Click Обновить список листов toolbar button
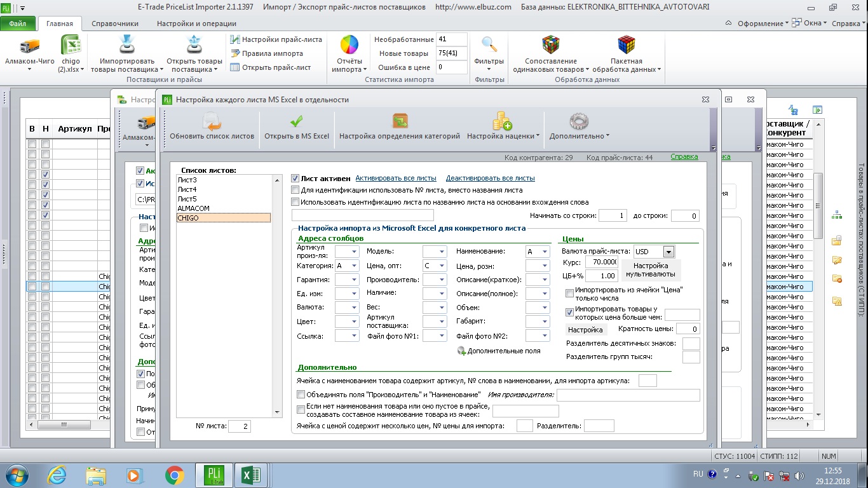Image resolution: width=868 pixels, height=488 pixels. click(212, 126)
